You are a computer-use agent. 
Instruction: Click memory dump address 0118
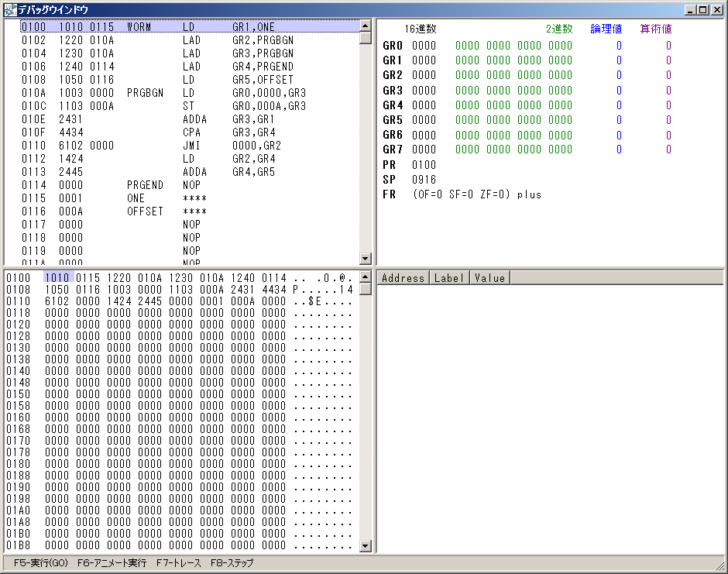18,312
